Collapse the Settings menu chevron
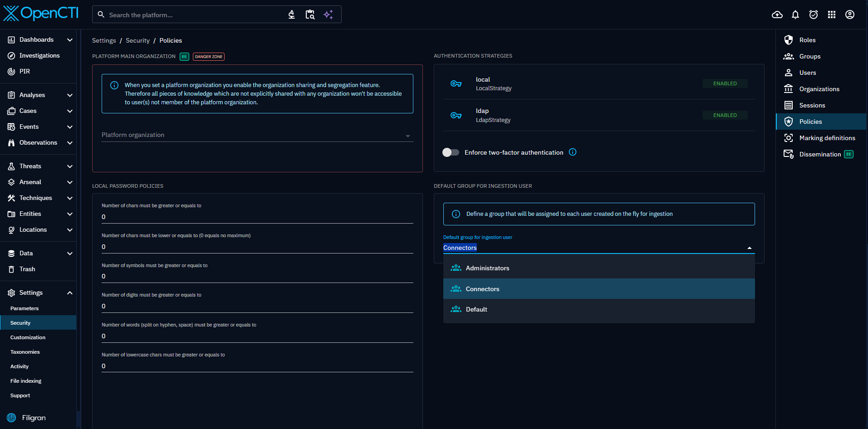The width and height of the screenshot is (868, 429). click(70, 292)
